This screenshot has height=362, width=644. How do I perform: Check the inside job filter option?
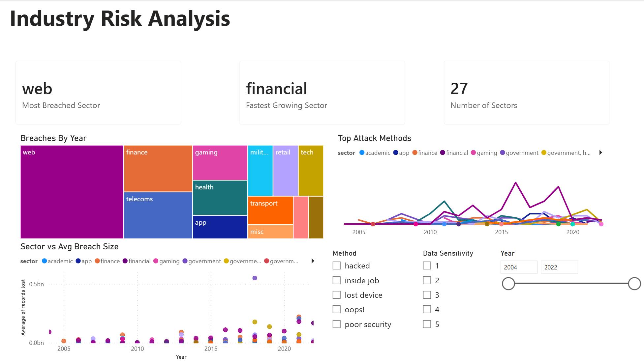tap(336, 280)
